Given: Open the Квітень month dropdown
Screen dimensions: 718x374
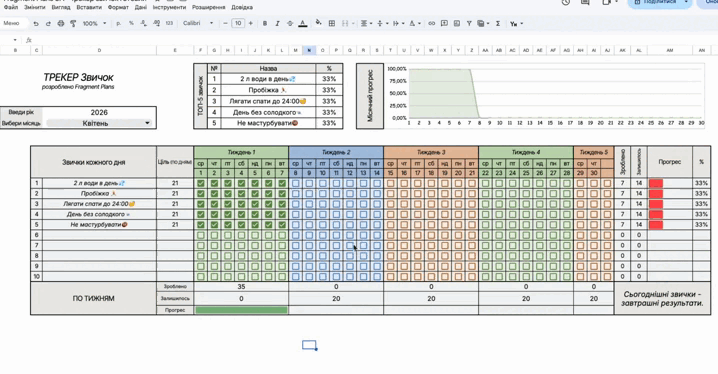Looking at the screenshot, I should pos(99,123).
